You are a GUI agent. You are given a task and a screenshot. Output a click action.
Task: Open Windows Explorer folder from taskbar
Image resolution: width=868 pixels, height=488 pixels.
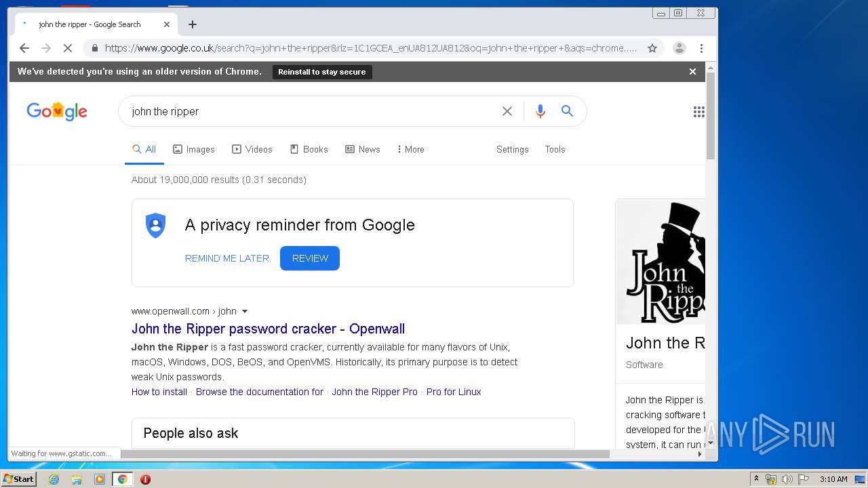pos(77,479)
